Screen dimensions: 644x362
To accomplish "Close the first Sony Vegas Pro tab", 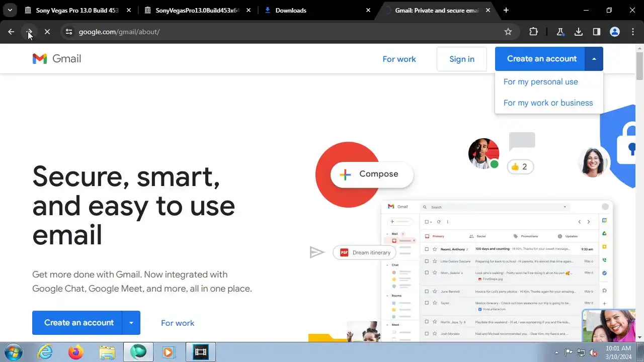I will click(x=129, y=10).
